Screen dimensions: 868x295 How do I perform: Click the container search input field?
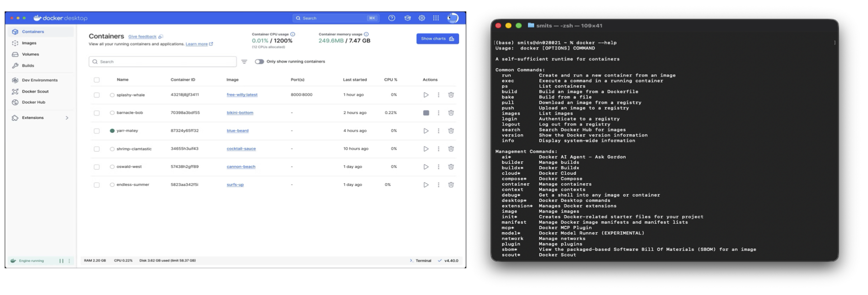coord(163,62)
